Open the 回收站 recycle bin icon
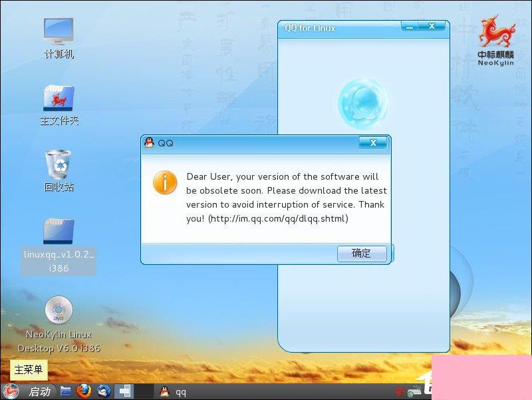The height and width of the screenshot is (400, 532). [x=59, y=171]
